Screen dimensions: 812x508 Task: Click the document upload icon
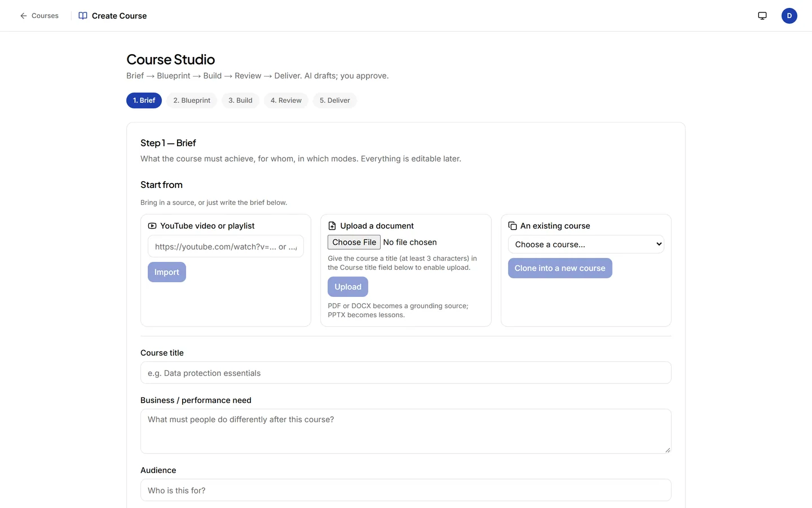pyautogui.click(x=332, y=226)
